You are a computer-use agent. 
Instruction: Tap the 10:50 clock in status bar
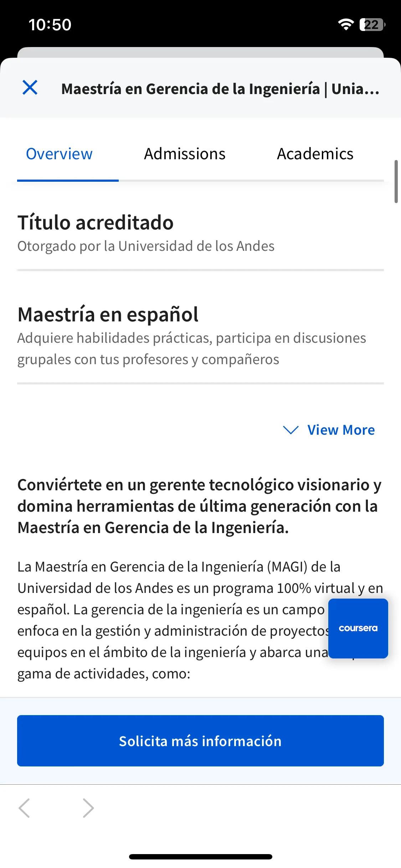50,25
